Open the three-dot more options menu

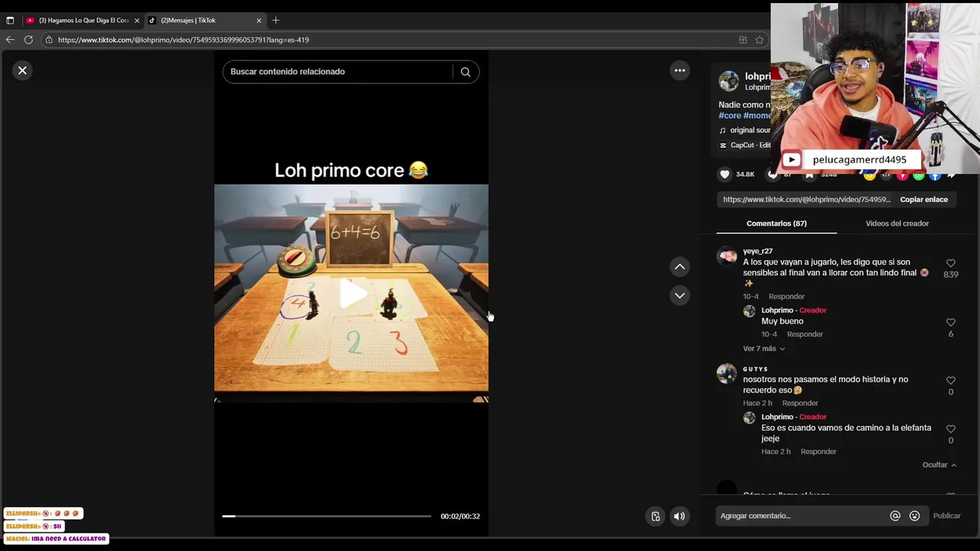(x=679, y=70)
